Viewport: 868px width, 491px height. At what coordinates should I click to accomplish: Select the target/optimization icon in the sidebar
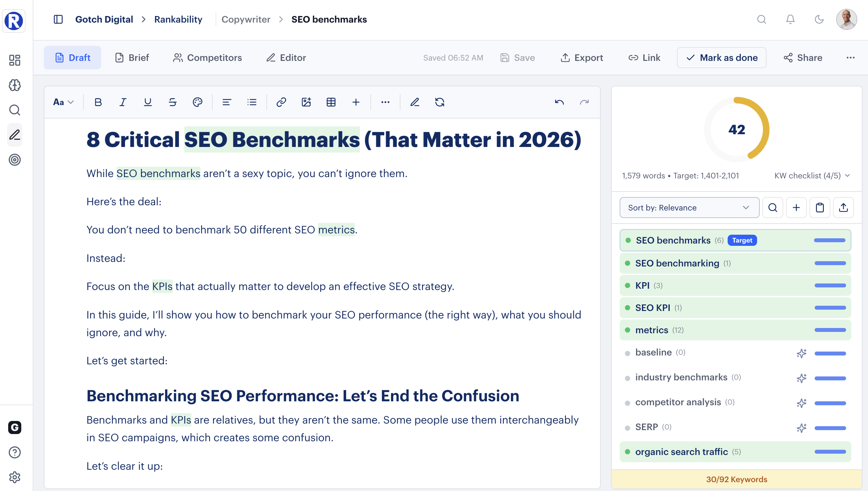pos(14,160)
